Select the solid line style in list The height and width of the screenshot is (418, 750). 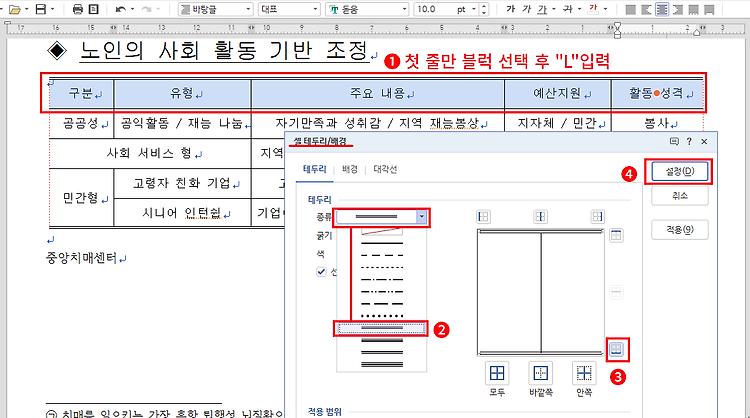(x=382, y=243)
